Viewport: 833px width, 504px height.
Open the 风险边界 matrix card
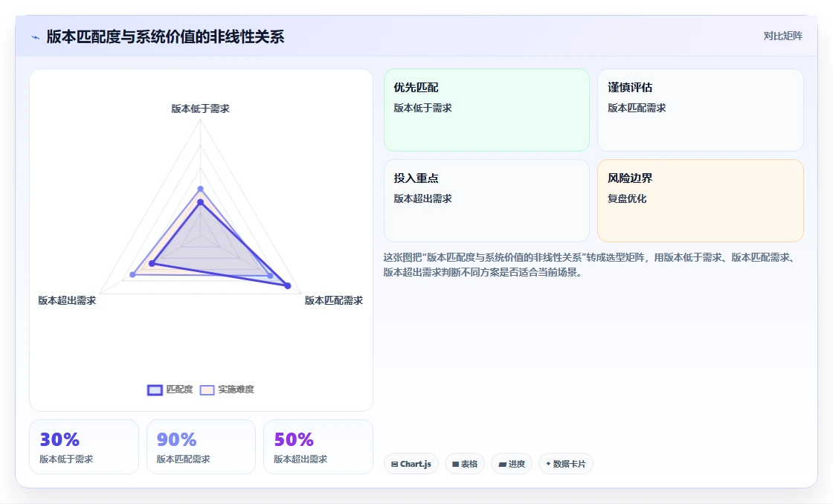pyautogui.click(x=700, y=201)
